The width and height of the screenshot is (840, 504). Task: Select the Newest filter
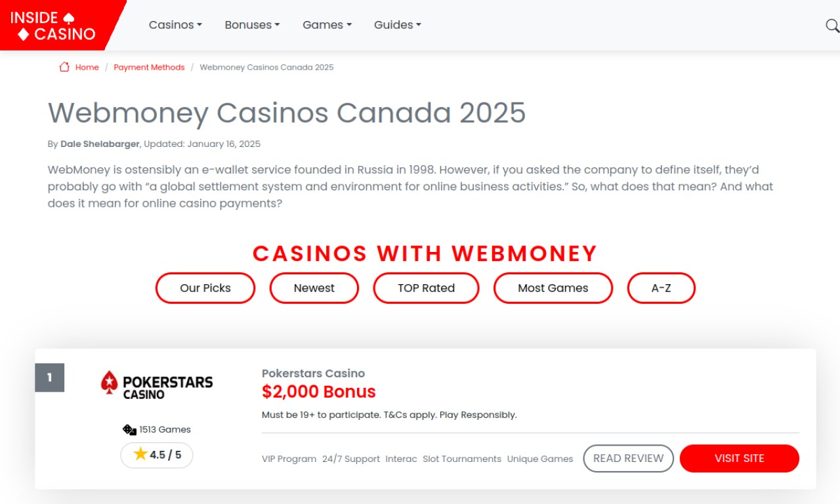click(x=314, y=288)
